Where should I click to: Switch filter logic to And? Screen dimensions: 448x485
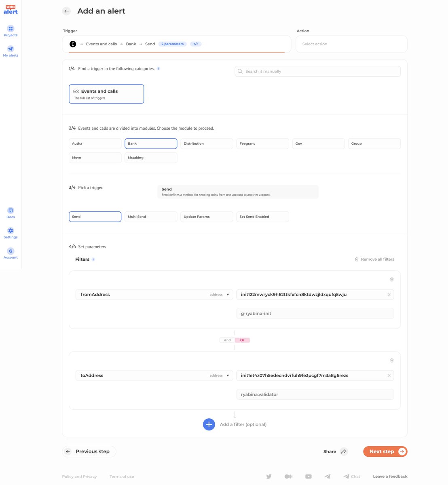point(227,340)
